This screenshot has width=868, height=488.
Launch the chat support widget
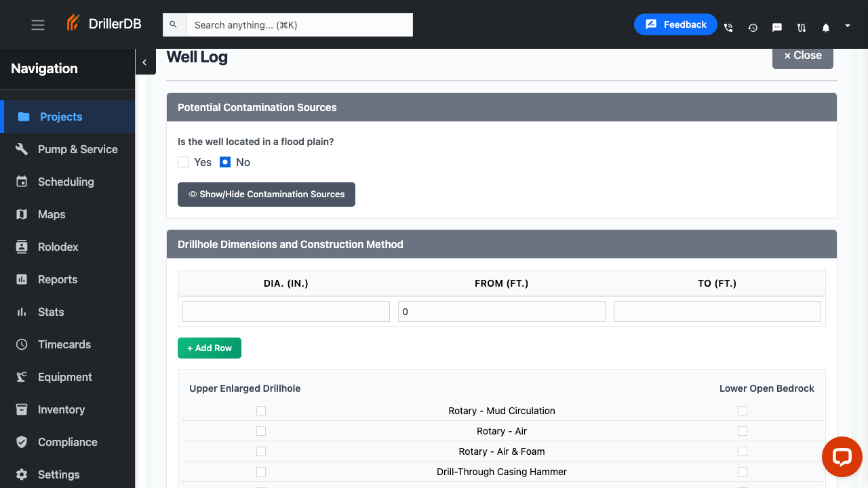(x=842, y=457)
